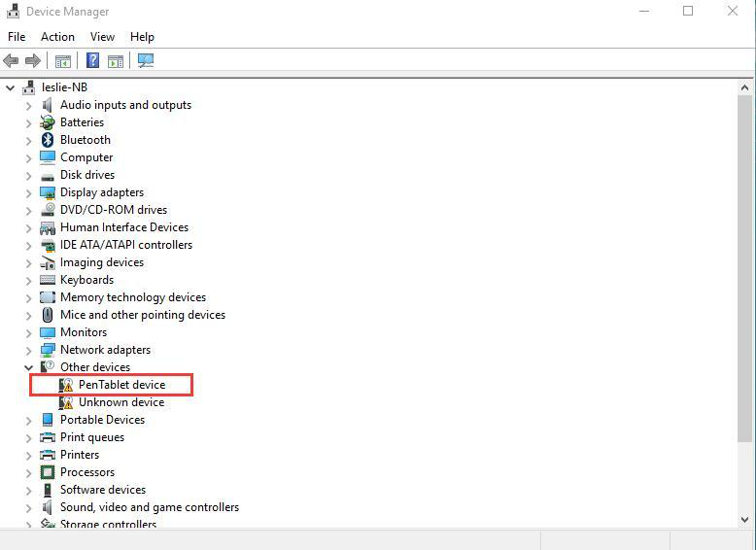Expand the Disk drives category chevron
The image size is (756, 550).
(x=28, y=176)
